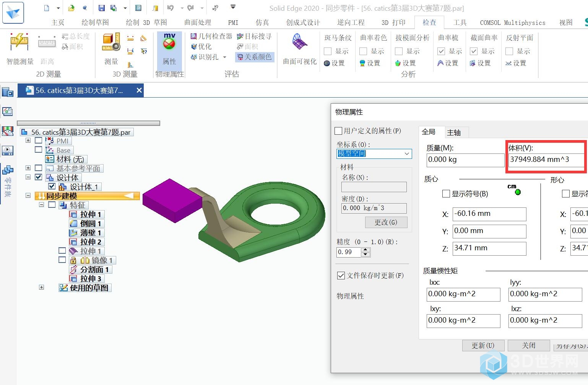Click the Open file folder icon

(x=71, y=8)
